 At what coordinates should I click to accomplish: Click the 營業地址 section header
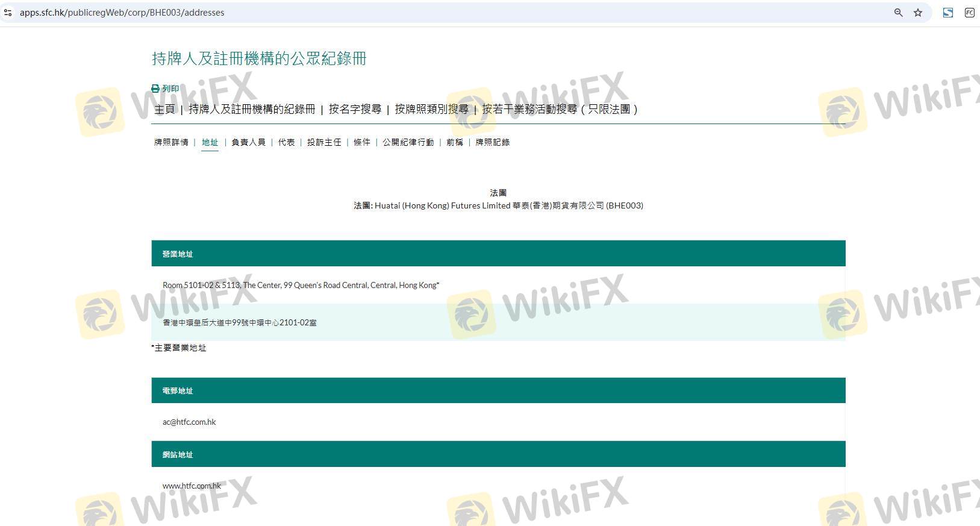pos(498,254)
